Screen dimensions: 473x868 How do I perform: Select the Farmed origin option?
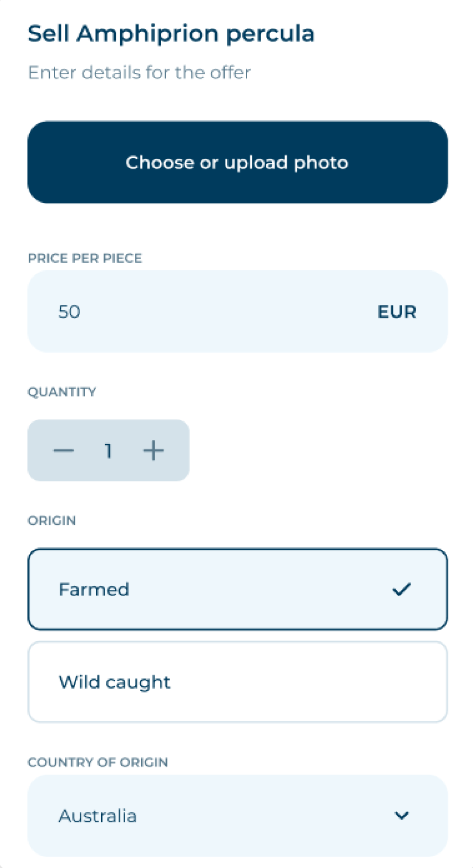[x=237, y=589]
